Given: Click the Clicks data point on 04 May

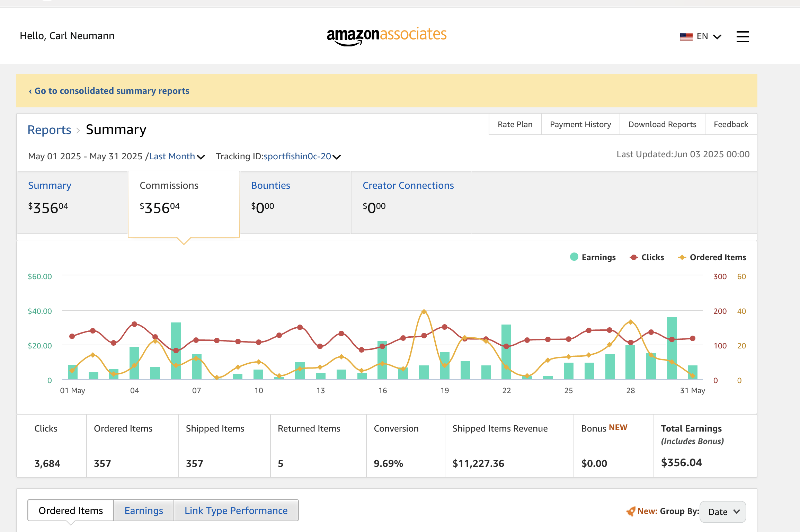Looking at the screenshot, I should point(134,324).
